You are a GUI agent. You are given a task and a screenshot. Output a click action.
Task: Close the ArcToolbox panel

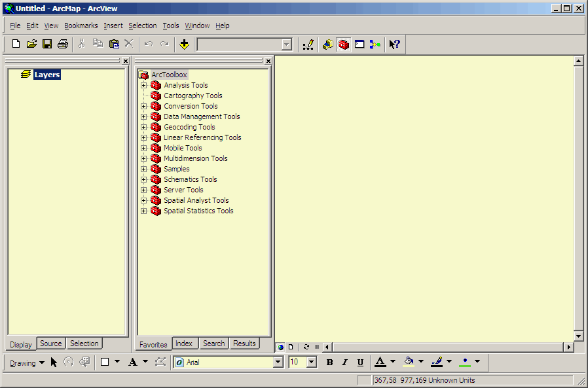click(x=268, y=61)
